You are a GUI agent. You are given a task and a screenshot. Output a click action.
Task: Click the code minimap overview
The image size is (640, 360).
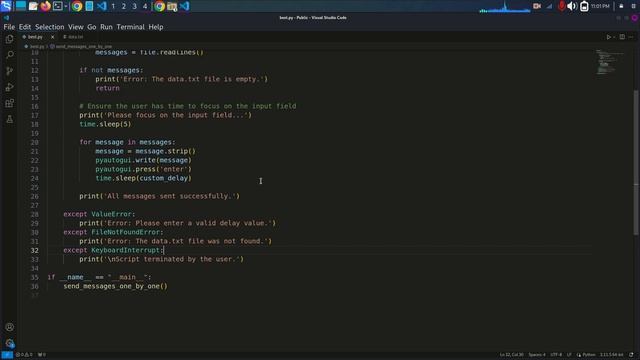coord(609,62)
